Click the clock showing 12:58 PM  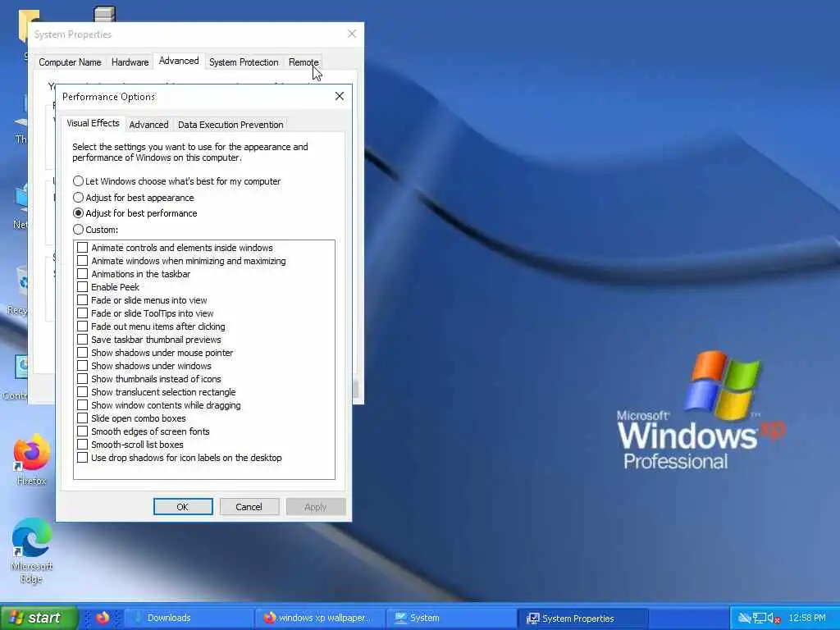(x=807, y=618)
